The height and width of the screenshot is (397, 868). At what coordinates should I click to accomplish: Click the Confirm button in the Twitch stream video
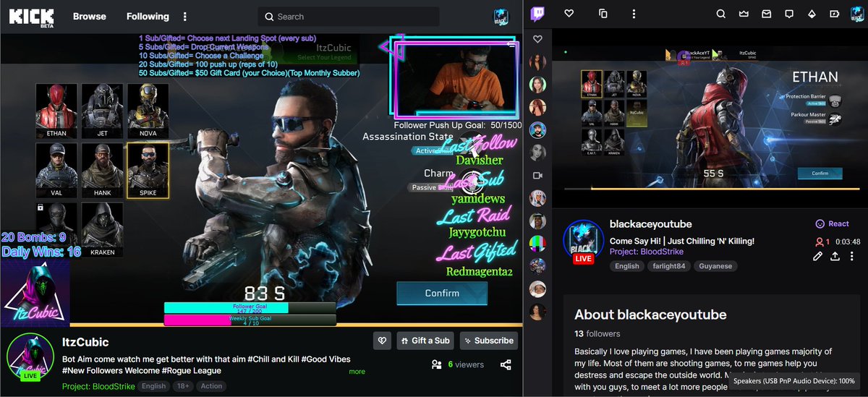(820, 174)
